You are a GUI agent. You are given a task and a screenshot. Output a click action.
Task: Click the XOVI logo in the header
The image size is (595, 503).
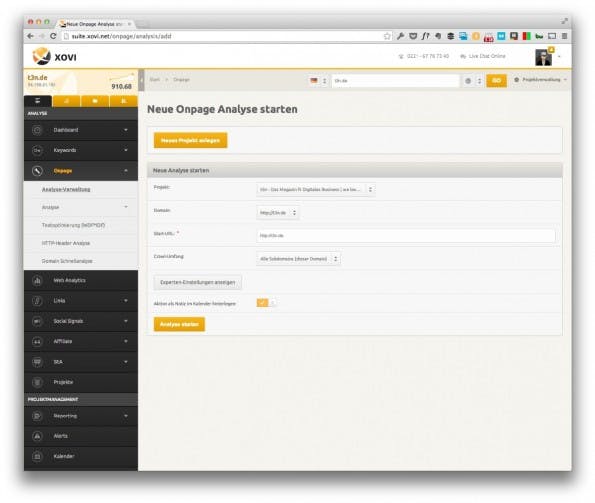pyautogui.click(x=54, y=57)
